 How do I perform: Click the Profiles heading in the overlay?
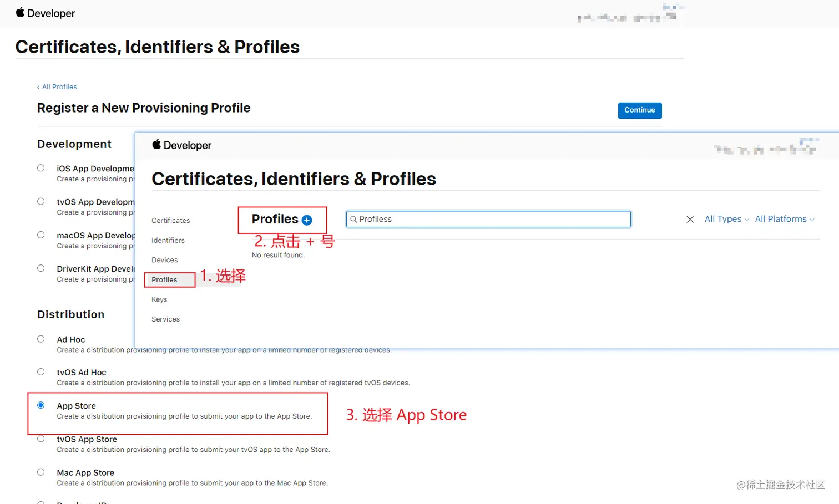click(x=275, y=219)
